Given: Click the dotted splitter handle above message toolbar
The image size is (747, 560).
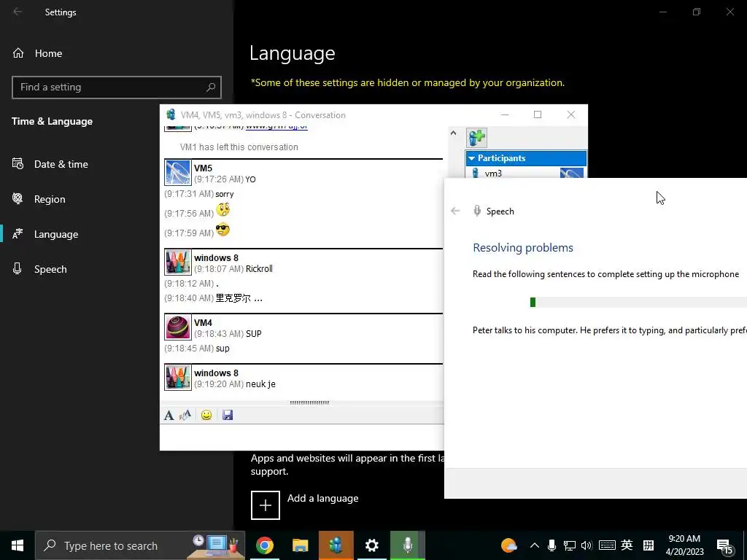Looking at the screenshot, I should click(x=309, y=402).
